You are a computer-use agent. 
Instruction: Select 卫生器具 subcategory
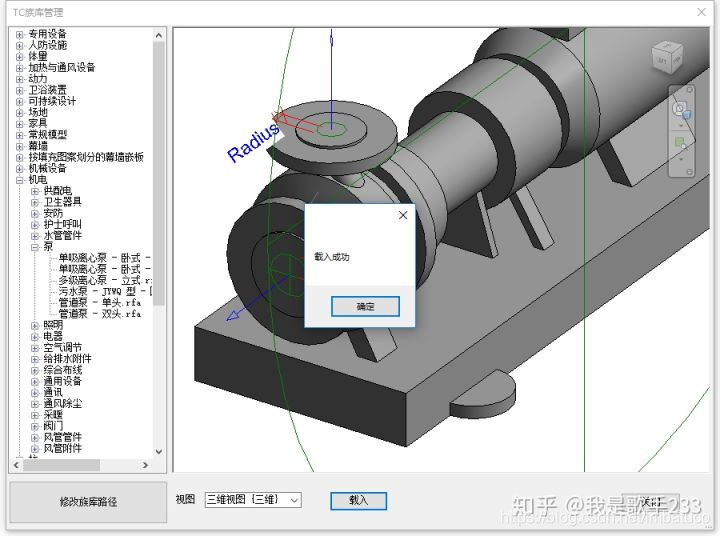[62, 202]
